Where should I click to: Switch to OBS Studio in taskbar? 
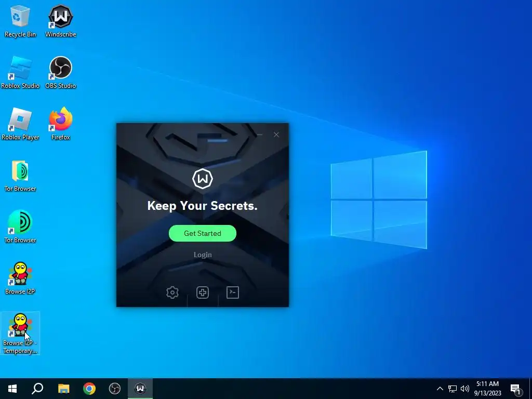pos(115,389)
